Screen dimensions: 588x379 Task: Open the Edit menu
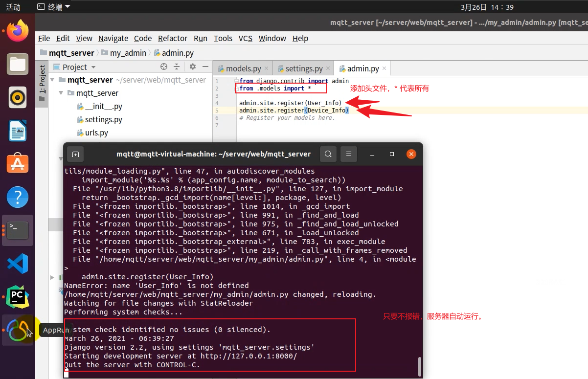coord(63,38)
